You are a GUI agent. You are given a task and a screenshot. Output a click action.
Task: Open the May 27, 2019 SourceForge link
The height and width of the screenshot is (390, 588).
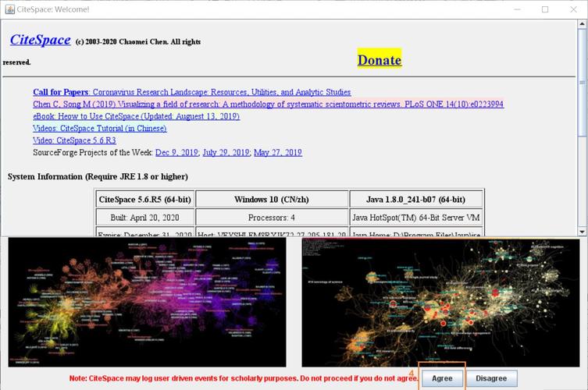(278, 152)
